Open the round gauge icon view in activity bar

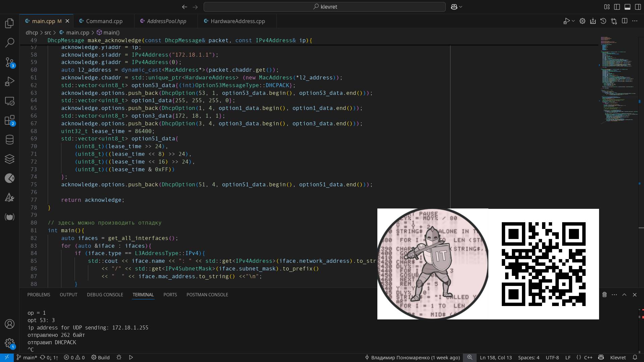(x=10, y=178)
